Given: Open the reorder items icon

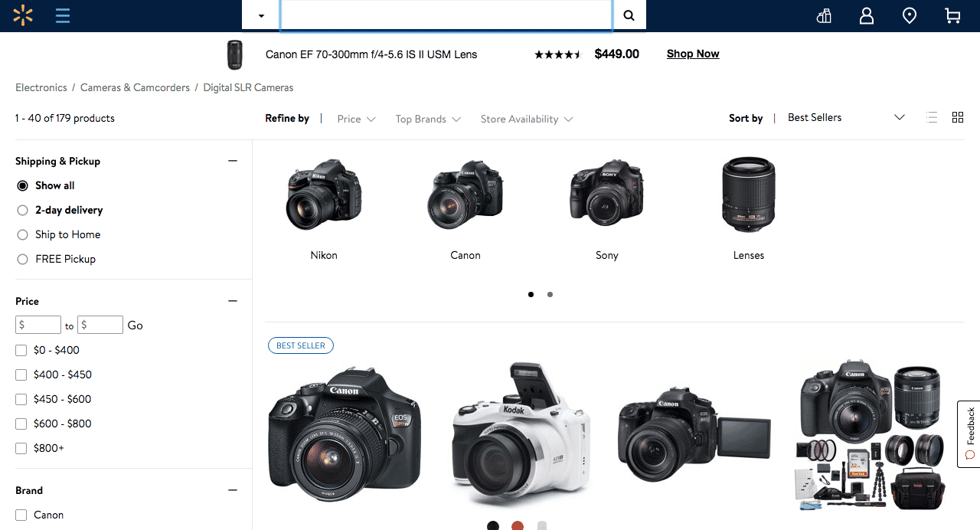Looking at the screenshot, I should [x=824, y=15].
